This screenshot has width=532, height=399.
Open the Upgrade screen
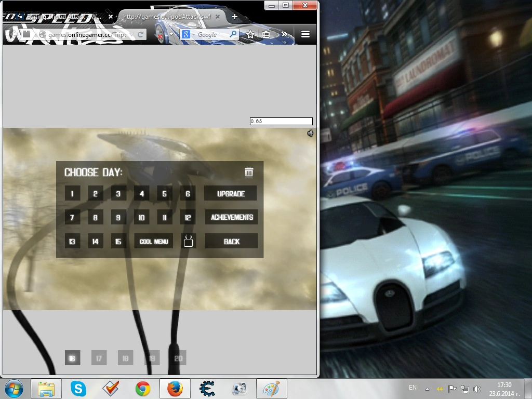(x=231, y=193)
